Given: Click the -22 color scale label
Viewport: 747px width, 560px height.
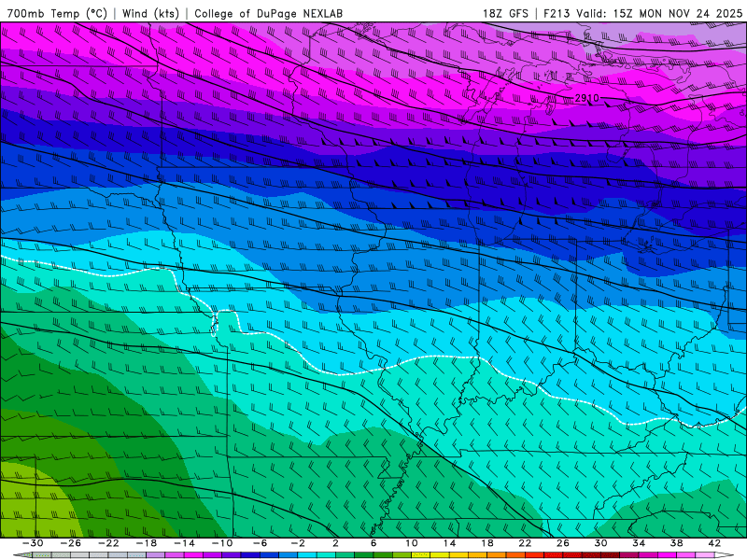Looking at the screenshot, I should [108, 543].
